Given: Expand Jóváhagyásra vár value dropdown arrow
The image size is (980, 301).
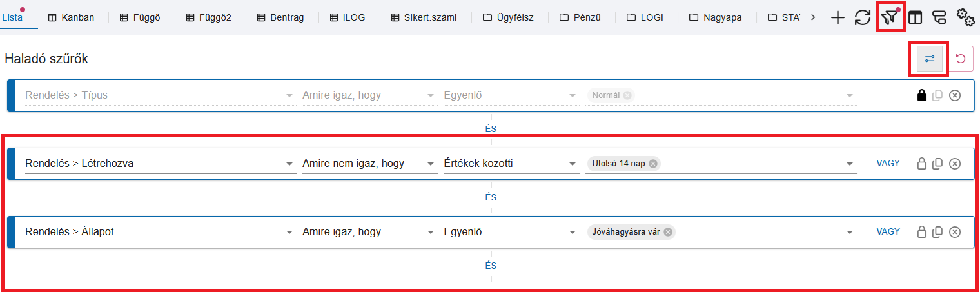Looking at the screenshot, I should point(849,232).
